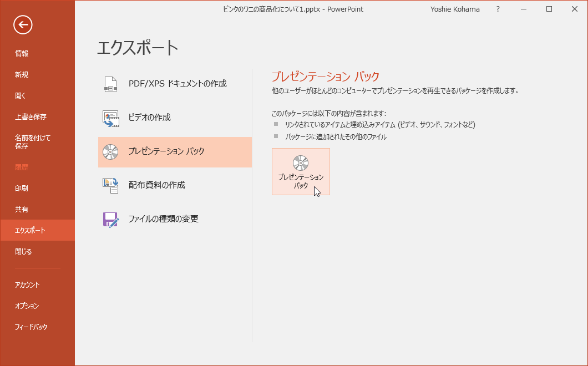Viewport: 588px width, 366px height.
Task: Click the back arrow to leave Backstage view
Action: 22,25
